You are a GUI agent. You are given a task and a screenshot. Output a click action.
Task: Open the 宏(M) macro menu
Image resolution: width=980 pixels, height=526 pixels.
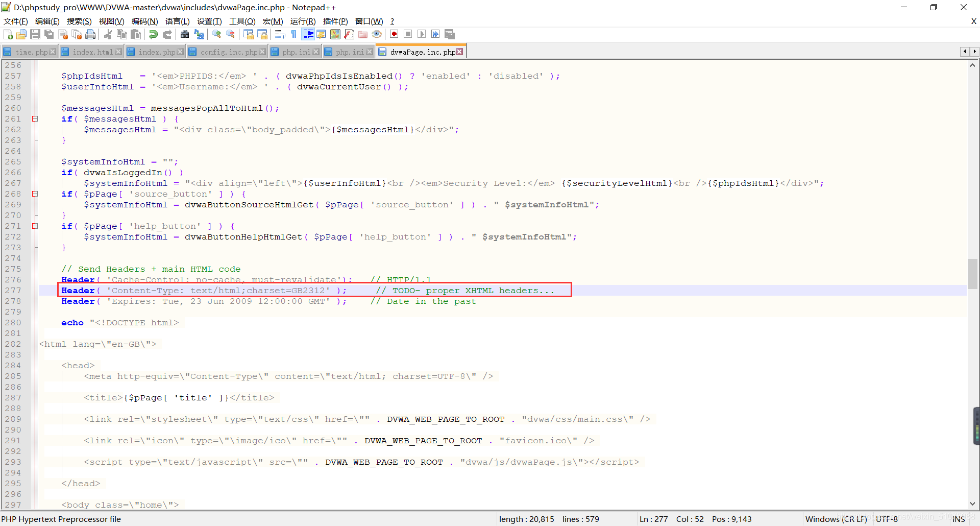pyautogui.click(x=273, y=21)
